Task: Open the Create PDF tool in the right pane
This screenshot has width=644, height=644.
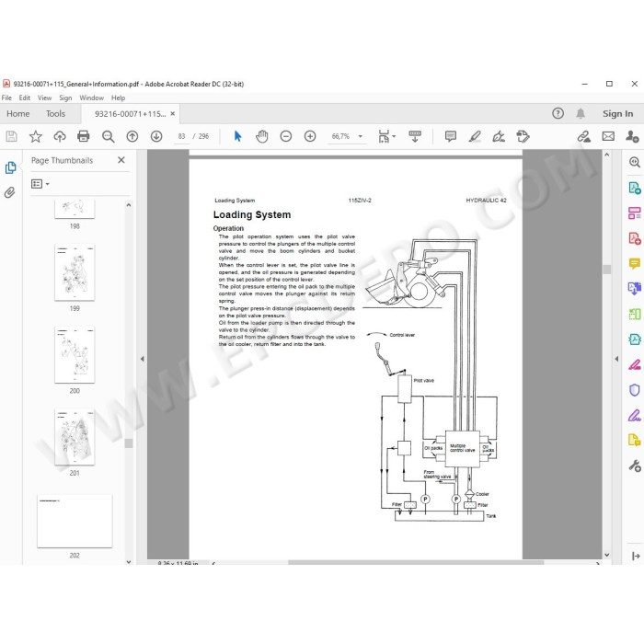Action: click(635, 238)
